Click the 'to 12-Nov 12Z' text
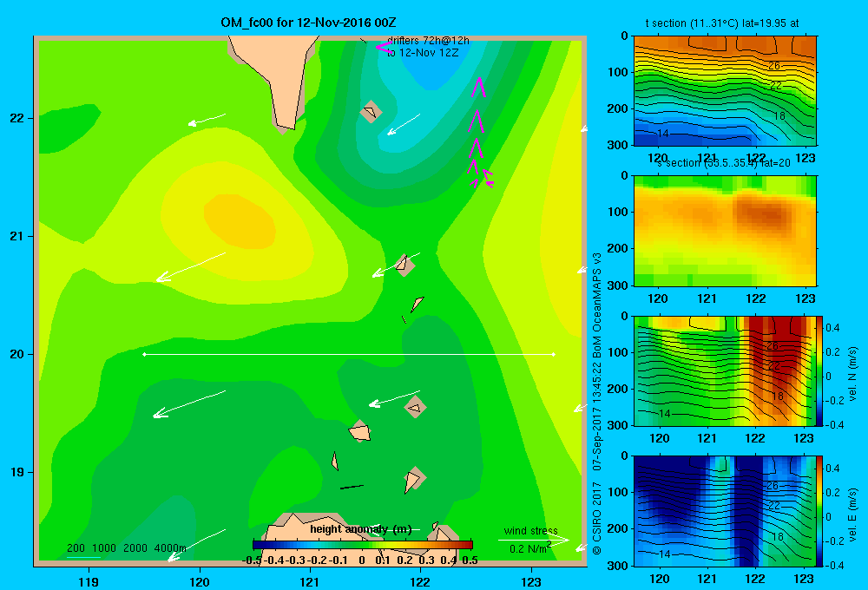 click(x=423, y=53)
